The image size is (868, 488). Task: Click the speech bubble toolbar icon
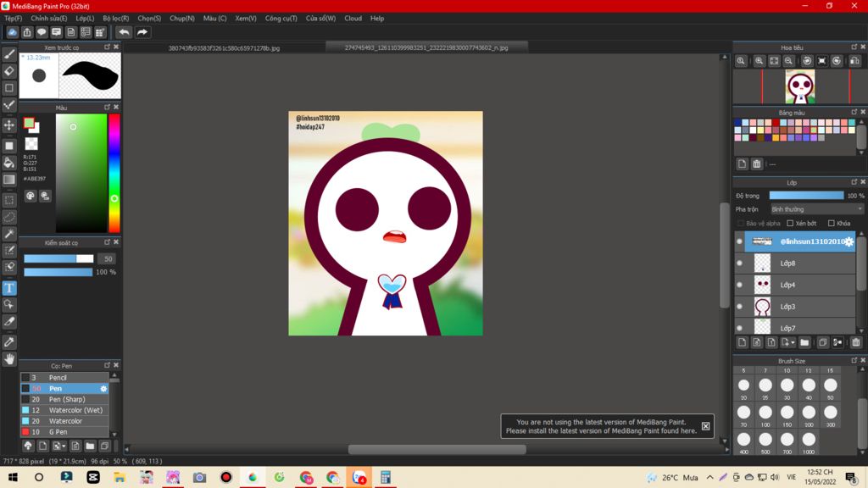(x=42, y=32)
